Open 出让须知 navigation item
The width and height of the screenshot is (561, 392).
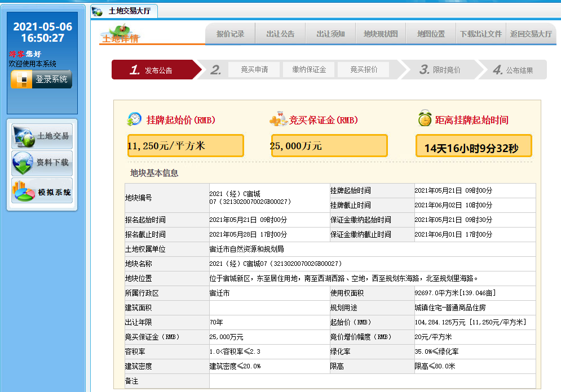click(330, 34)
